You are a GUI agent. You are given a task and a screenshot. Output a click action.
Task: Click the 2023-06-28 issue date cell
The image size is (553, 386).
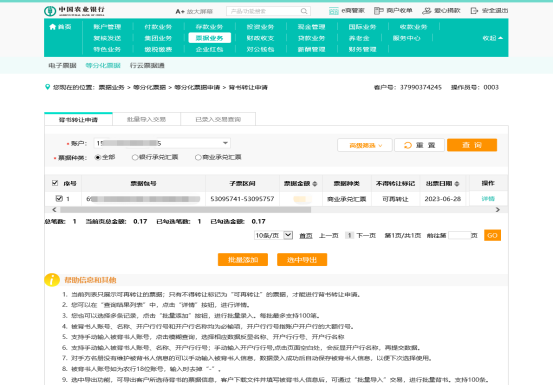click(443, 199)
